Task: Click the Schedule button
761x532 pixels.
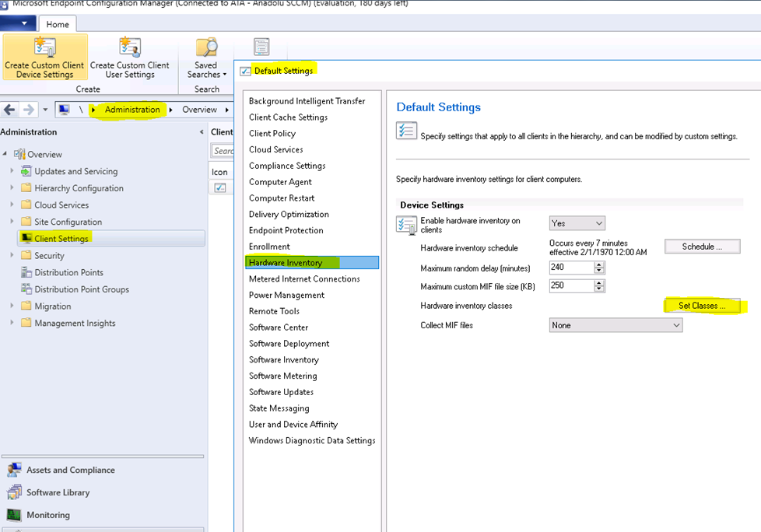Action: [703, 247]
